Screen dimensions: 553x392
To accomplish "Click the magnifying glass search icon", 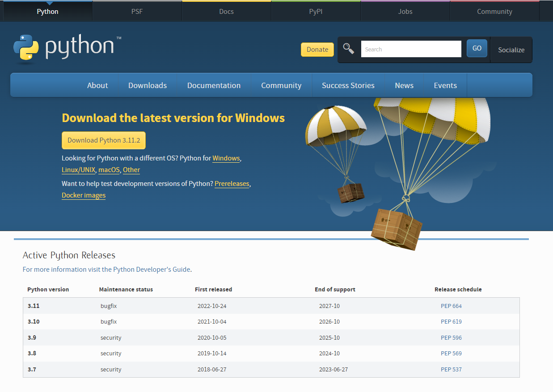I will (x=349, y=49).
